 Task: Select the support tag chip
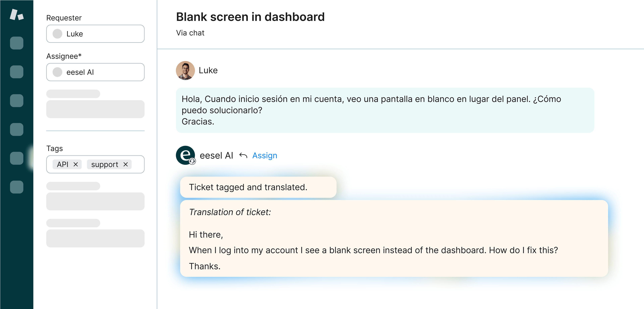109,164
